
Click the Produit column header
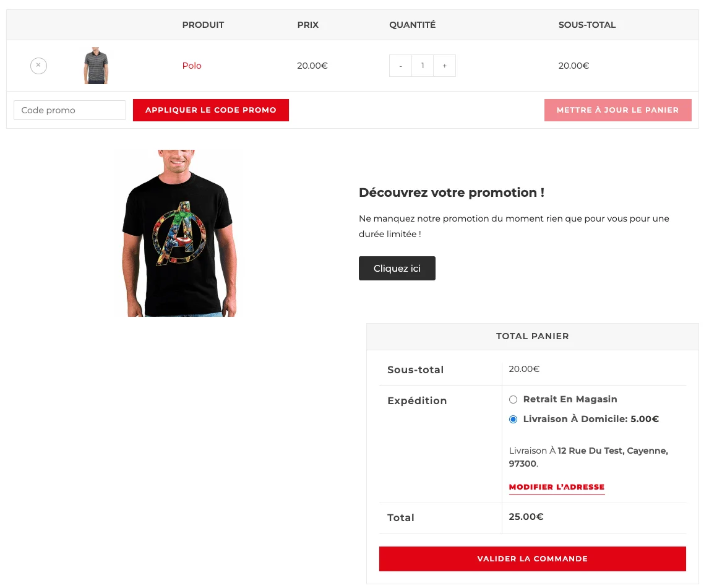tap(203, 25)
